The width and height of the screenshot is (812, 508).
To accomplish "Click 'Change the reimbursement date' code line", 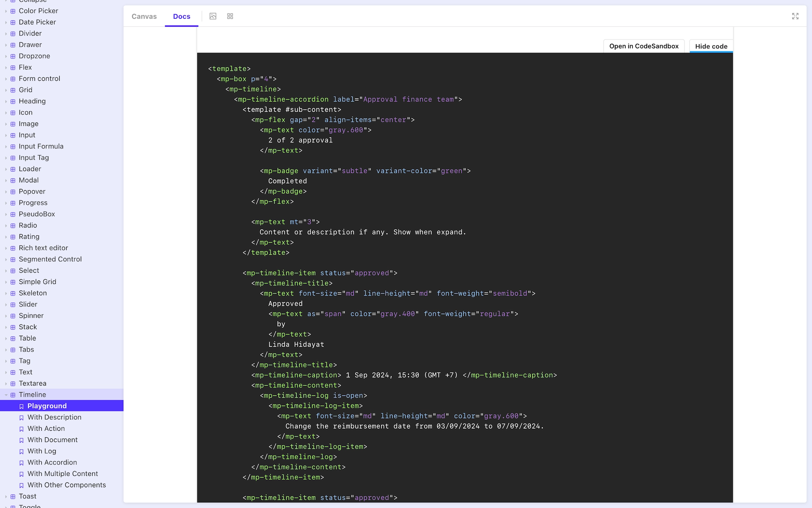I will (415, 426).
